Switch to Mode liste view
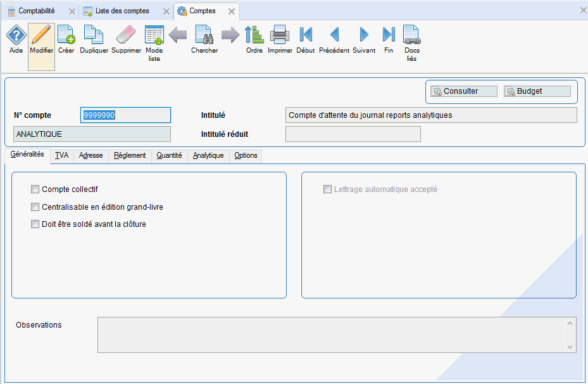 tap(154, 36)
